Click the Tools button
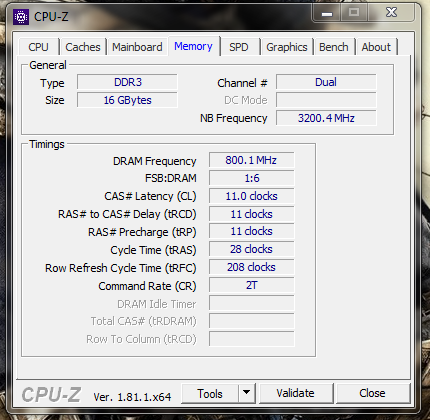This screenshot has height=420, width=430. click(x=210, y=393)
